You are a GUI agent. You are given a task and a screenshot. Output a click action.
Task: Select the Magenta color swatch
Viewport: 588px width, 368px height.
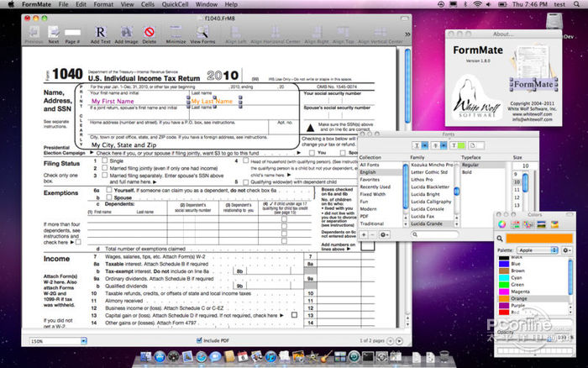(504, 292)
